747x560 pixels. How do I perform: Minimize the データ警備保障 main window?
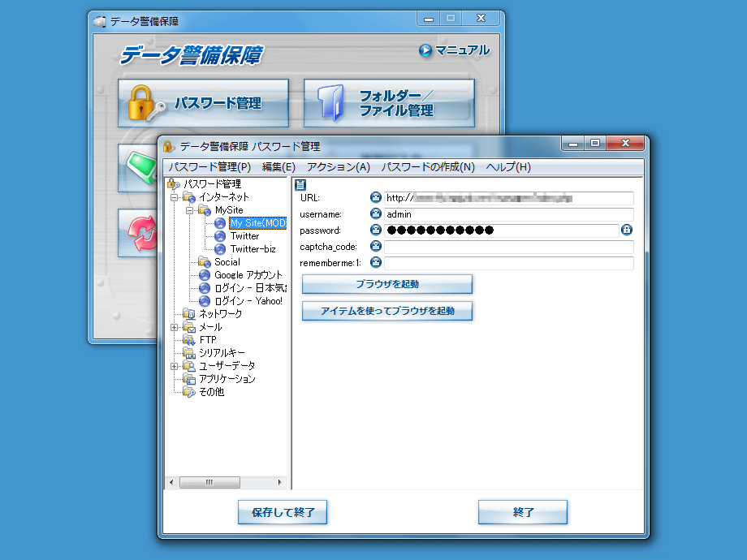tap(429, 19)
